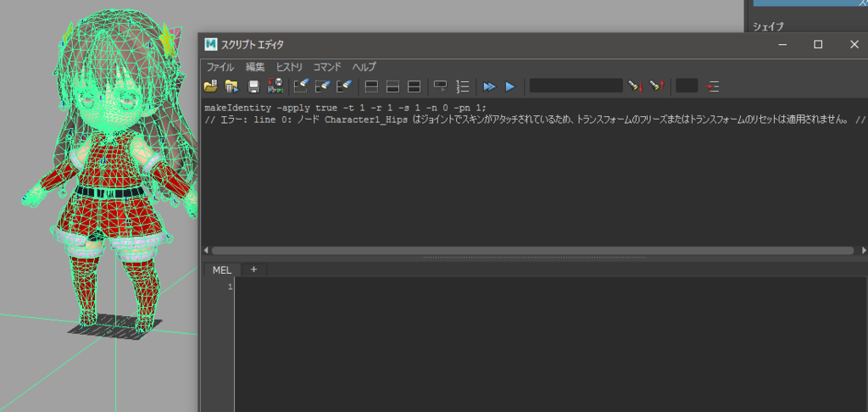Click the history horizontal scrollbar
This screenshot has height=412, width=868.
532,250
